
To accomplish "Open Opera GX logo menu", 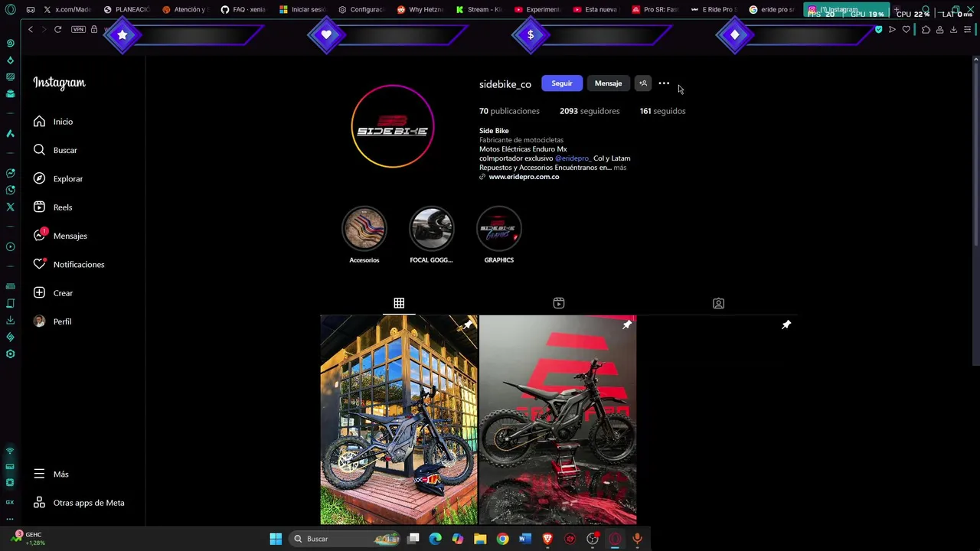I will coord(10,10).
